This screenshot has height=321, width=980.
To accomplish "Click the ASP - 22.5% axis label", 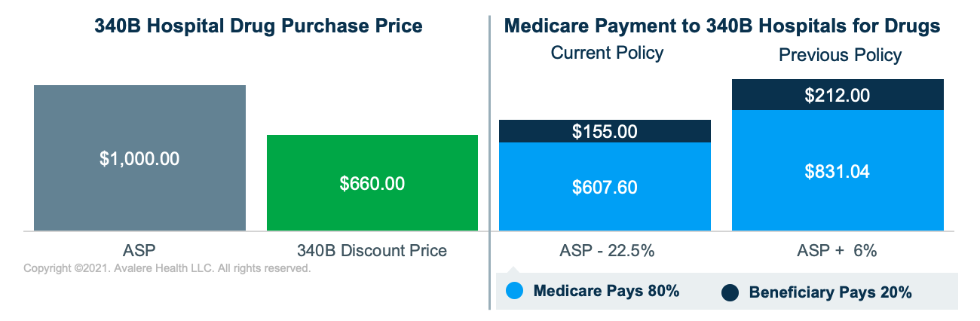I will click(605, 251).
